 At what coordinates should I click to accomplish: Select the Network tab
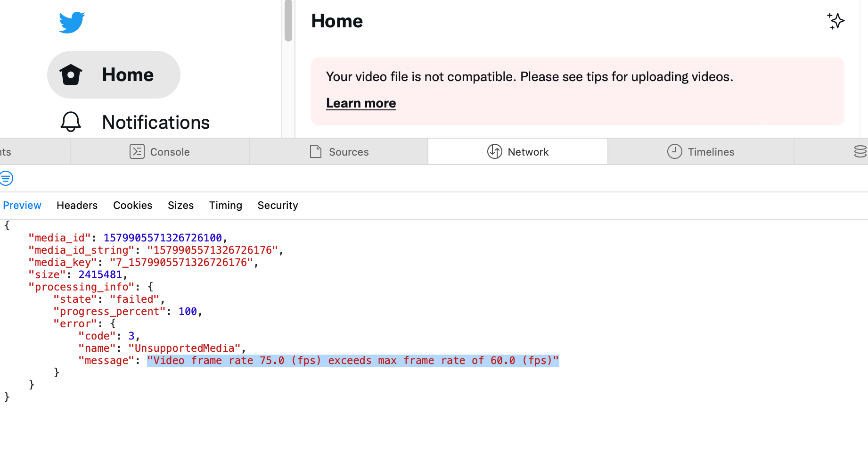pos(518,152)
